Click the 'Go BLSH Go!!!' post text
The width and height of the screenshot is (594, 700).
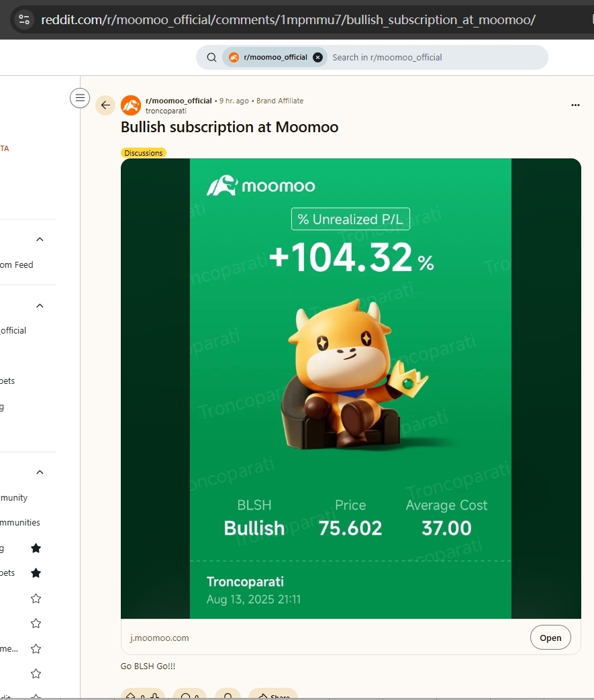click(x=148, y=666)
